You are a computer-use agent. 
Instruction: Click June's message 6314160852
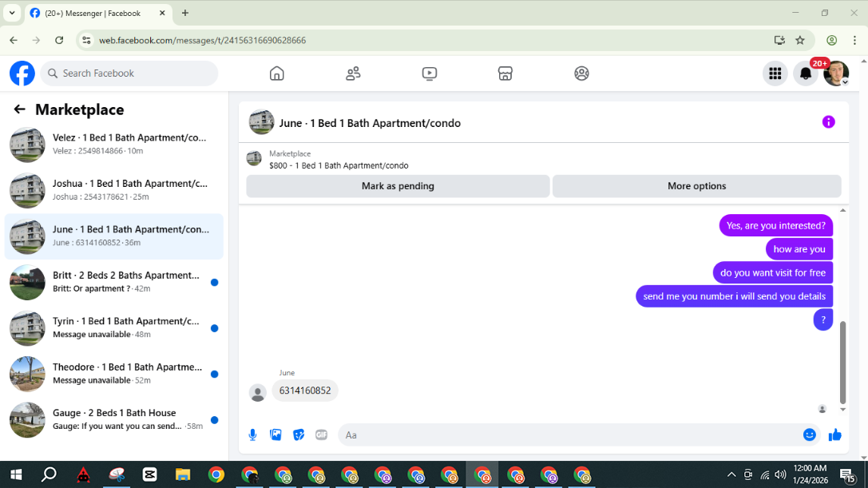[305, 391]
